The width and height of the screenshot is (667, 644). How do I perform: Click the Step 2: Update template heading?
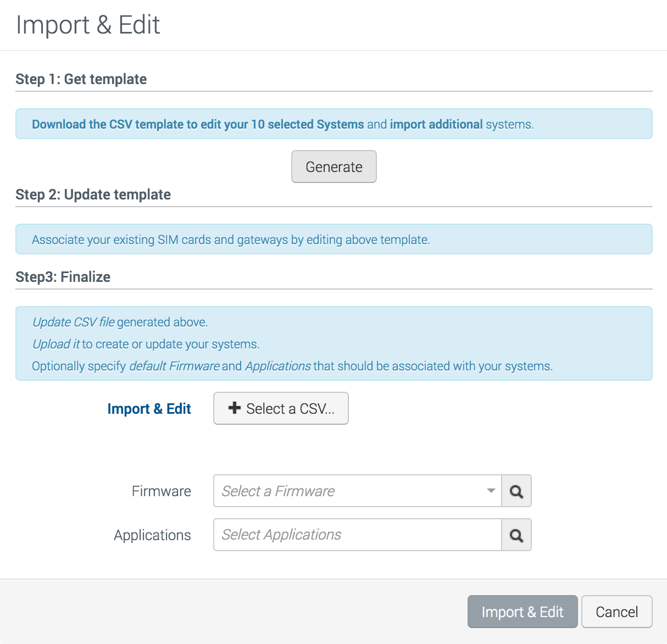[93, 195]
